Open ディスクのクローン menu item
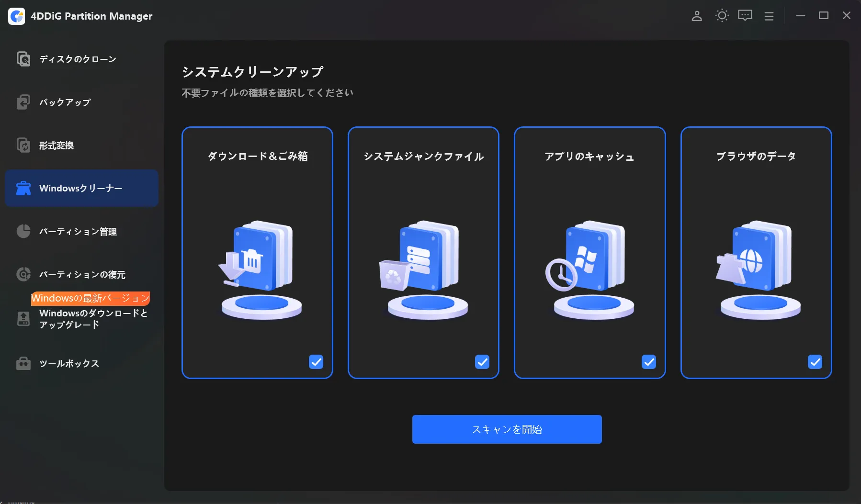This screenshot has height=504, width=861. point(81,59)
